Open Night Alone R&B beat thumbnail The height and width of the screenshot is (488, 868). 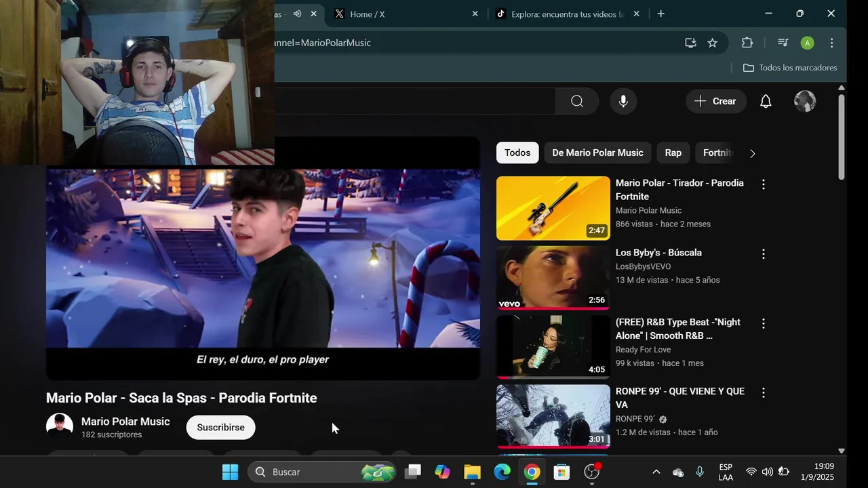click(553, 347)
